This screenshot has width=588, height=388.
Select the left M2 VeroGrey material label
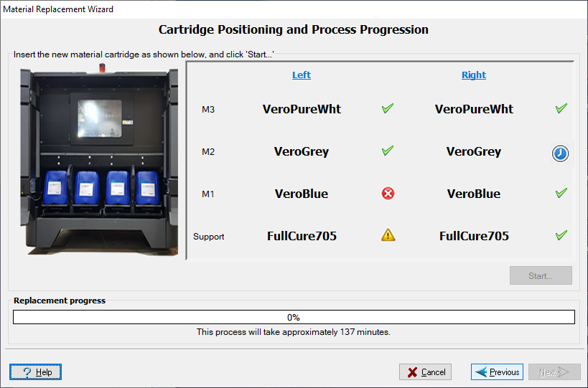pos(302,152)
